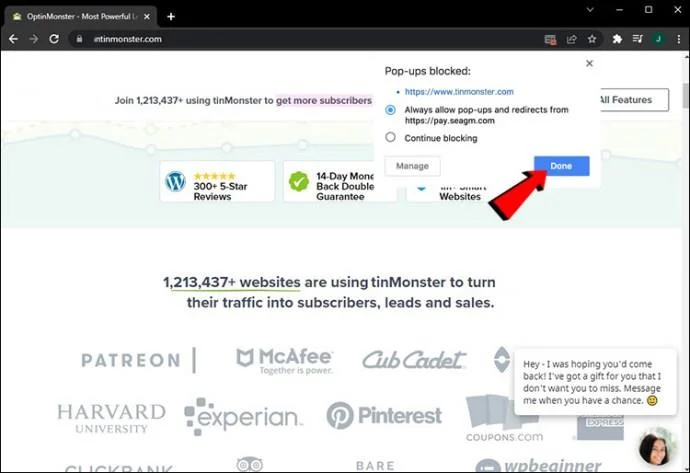Click the Cub Cadet logo

coord(414,360)
